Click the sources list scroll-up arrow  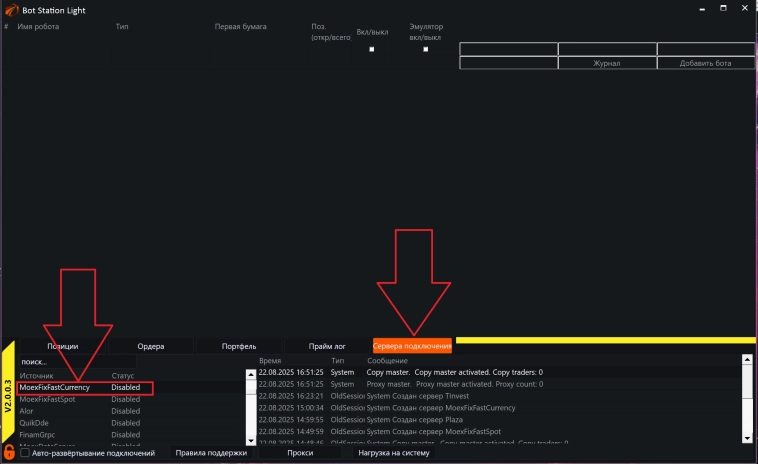(x=251, y=374)
